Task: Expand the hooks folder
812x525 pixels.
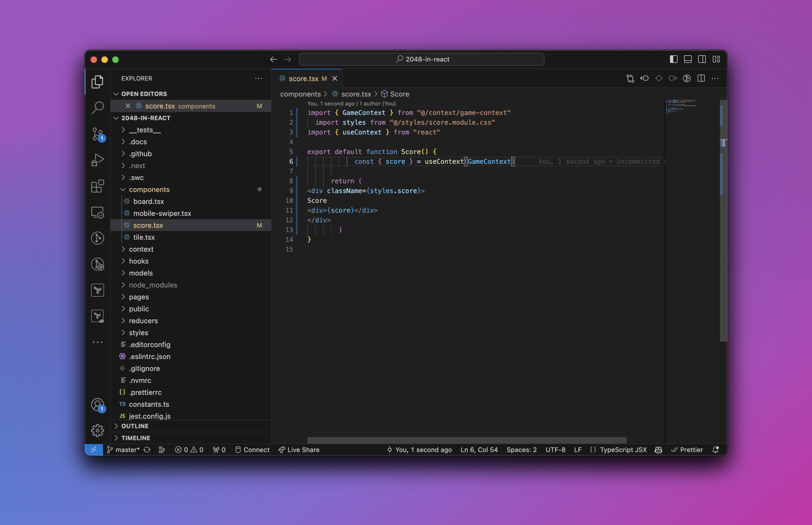Action: coord(191,261)
